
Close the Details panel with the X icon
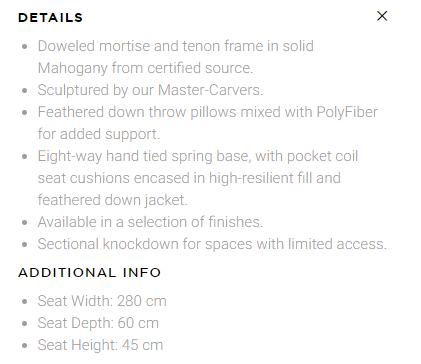click(x=382, y=16)
